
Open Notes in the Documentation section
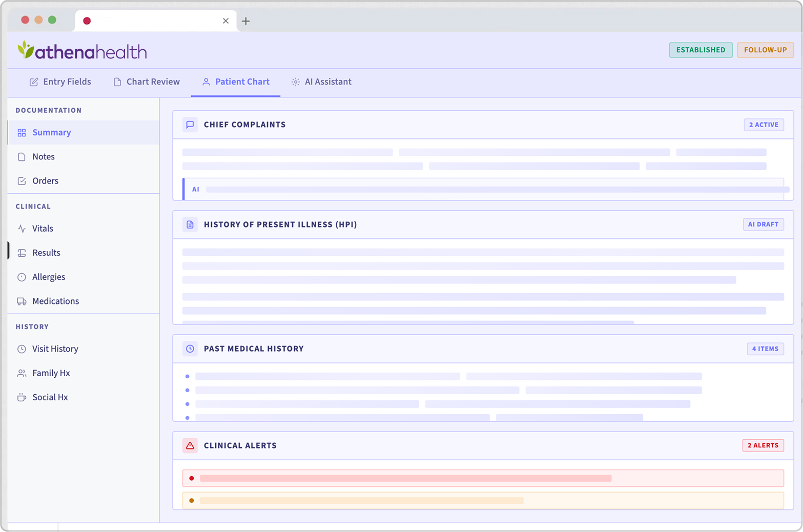click(84, 157)
